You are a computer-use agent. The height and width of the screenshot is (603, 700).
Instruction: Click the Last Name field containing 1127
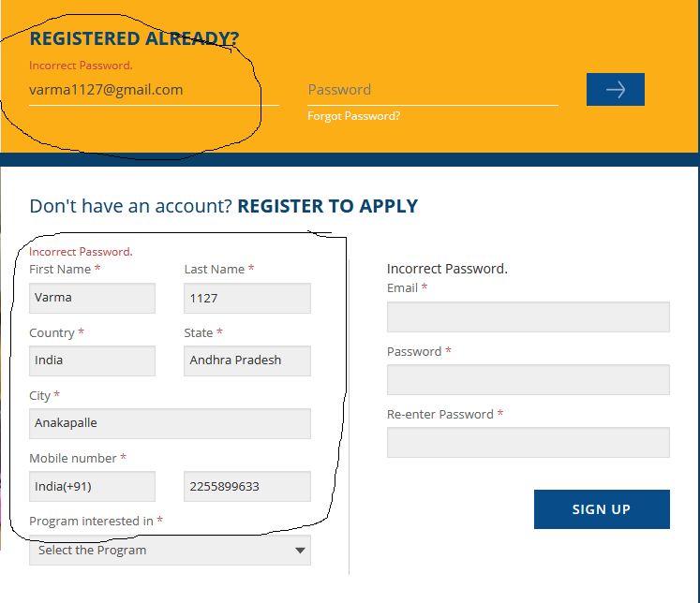coord(247,298)
